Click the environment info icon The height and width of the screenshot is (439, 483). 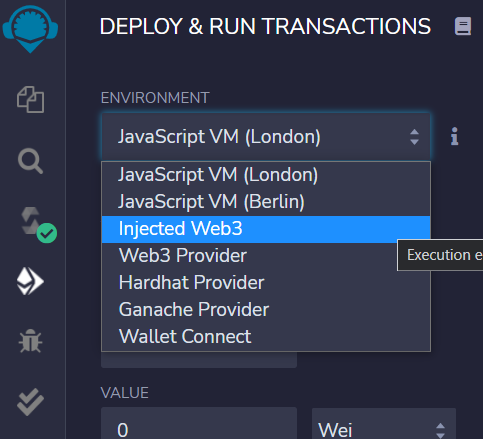pyautogui.click(x=455, y=136)
